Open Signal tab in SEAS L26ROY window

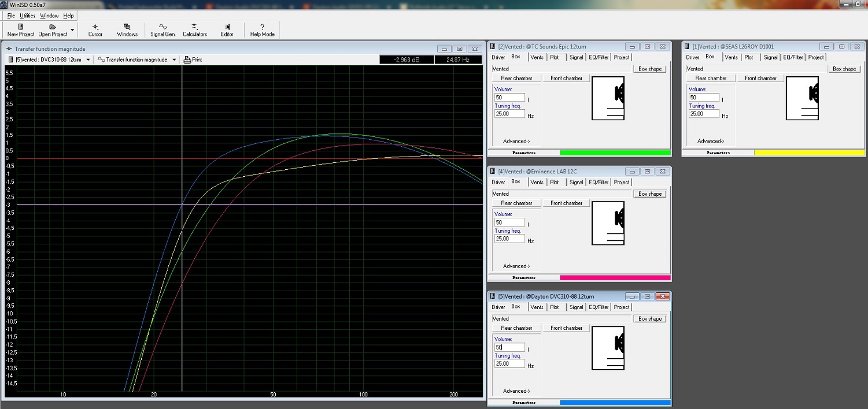coord(771,57)
